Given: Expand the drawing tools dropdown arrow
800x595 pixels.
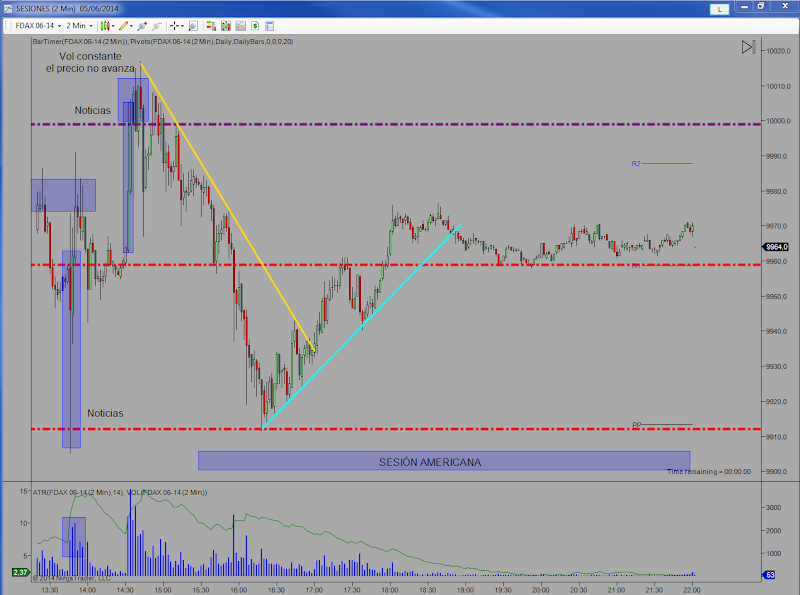Looking at the screenshot, I should pos(132,26).
